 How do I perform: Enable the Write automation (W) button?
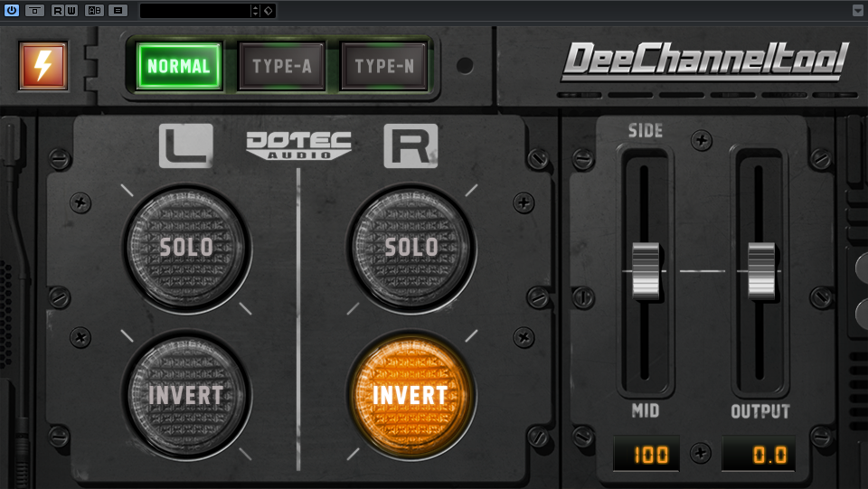71,10
